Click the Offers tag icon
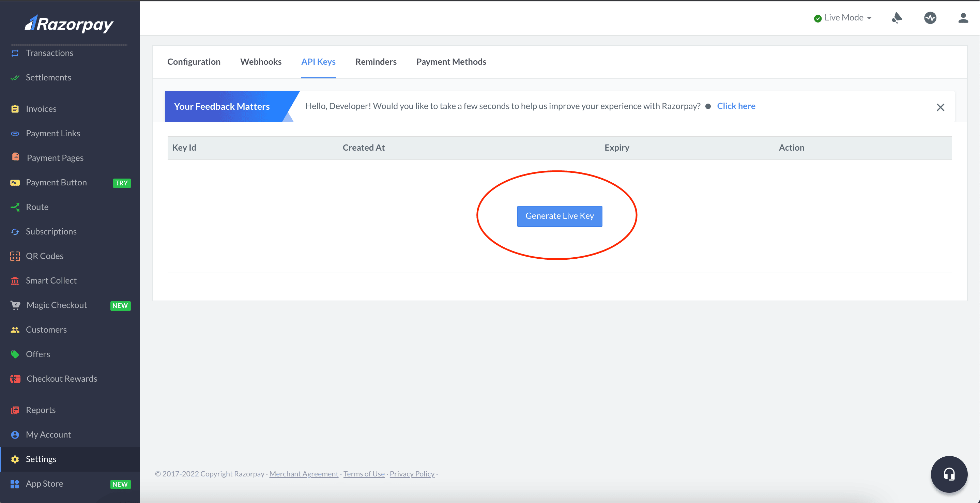 tap(15, 354)
